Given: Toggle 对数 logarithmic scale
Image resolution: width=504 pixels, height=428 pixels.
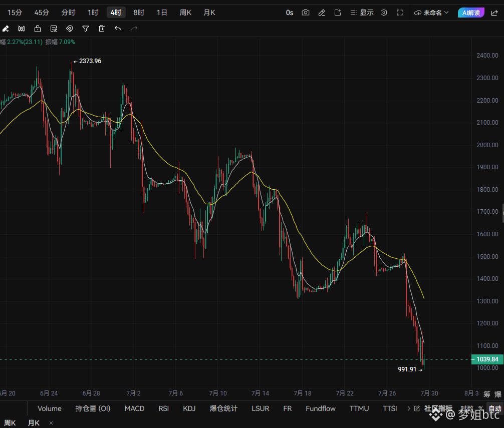Looking at the screenshot, I should (x=467, y=408).
